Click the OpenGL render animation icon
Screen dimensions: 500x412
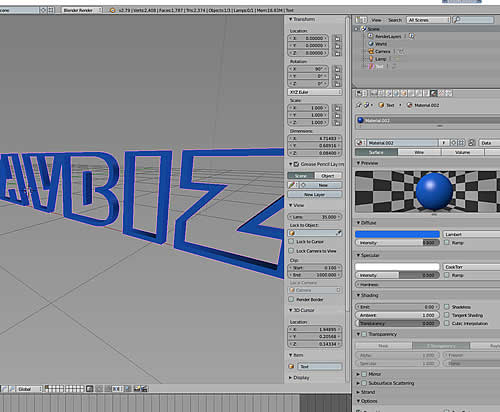coord(144,389)
